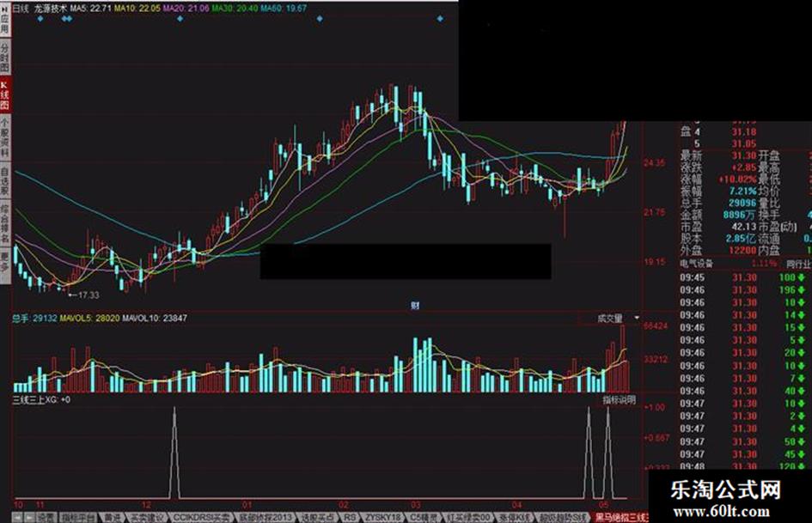This screenshot has width=812, height=523.
Task: Click the 金额 8896万 value
Action: [x=740, y=215]
